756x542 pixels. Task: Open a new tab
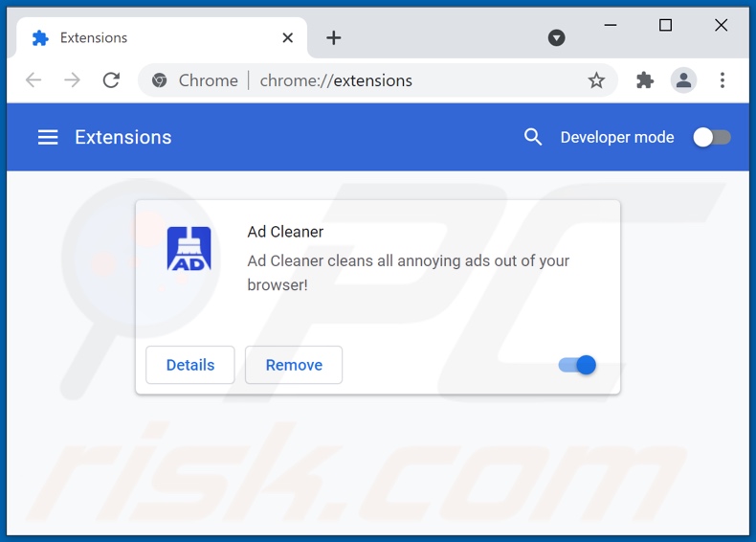point(334,37)
